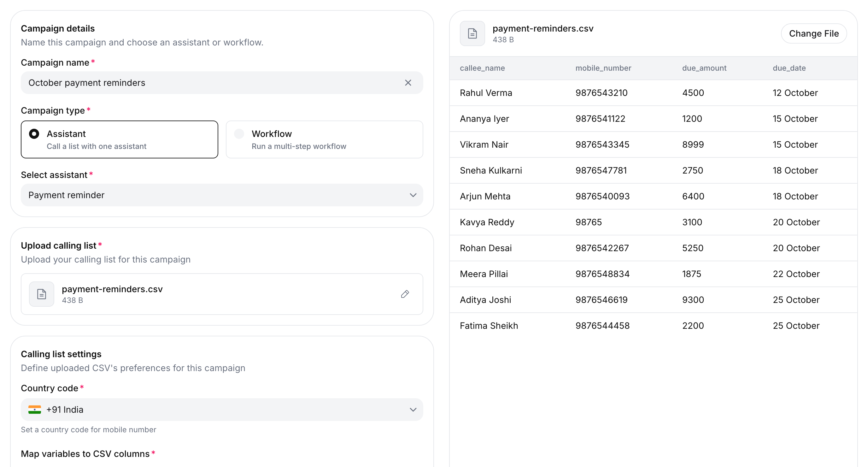
Task: Click file icon in Upload calling list card
Action: tap(41, 294)
